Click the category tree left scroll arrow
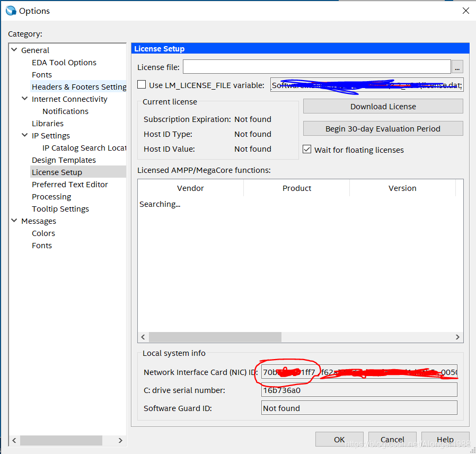476x454 pixels. pyautogui.click(x=14, y=440)
